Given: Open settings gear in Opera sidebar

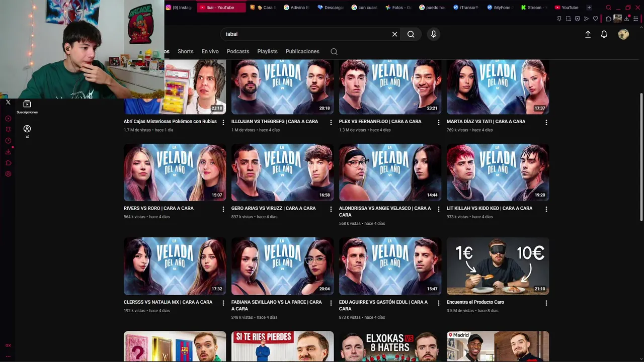Looking at the screenshot, I should tap(8, 174).
